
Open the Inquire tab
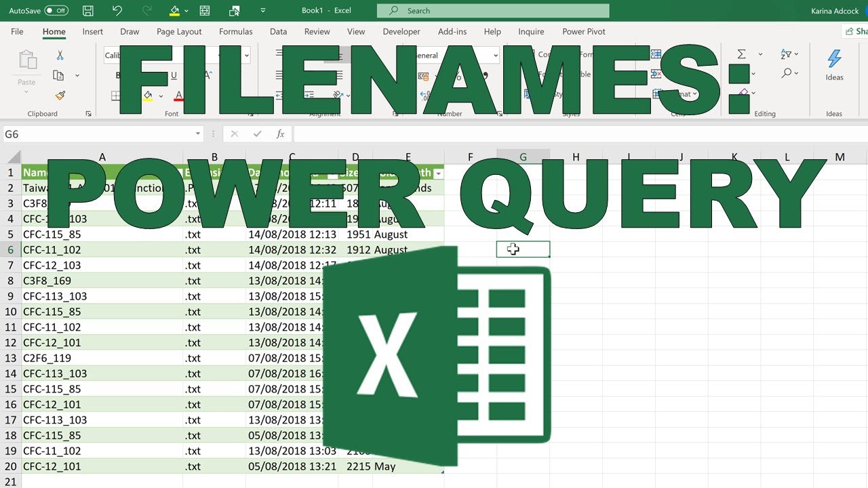(531, 31)
